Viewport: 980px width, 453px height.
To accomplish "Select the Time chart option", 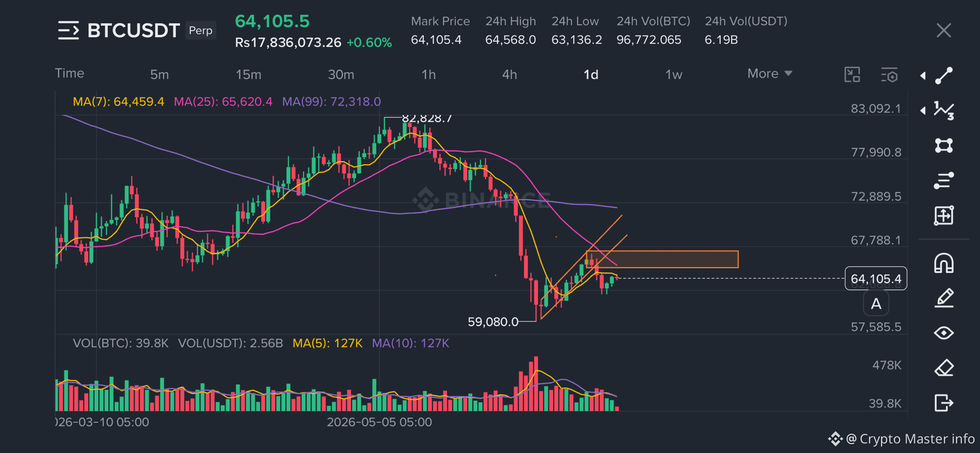I will [x=69, y=73].
